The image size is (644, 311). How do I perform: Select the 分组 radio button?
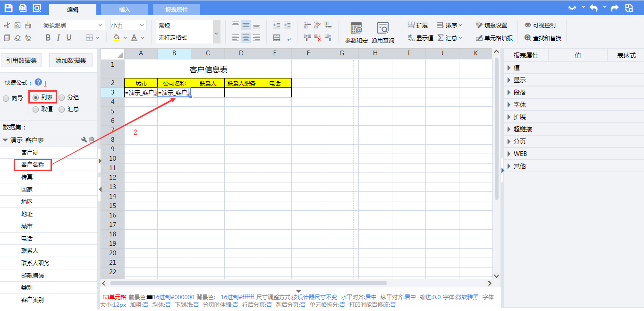(x=61, y=98)
